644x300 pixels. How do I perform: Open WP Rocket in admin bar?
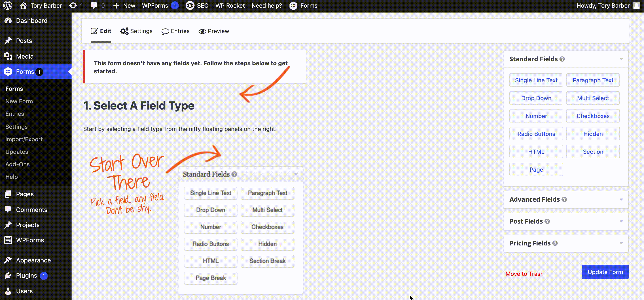tap(230, 6)
